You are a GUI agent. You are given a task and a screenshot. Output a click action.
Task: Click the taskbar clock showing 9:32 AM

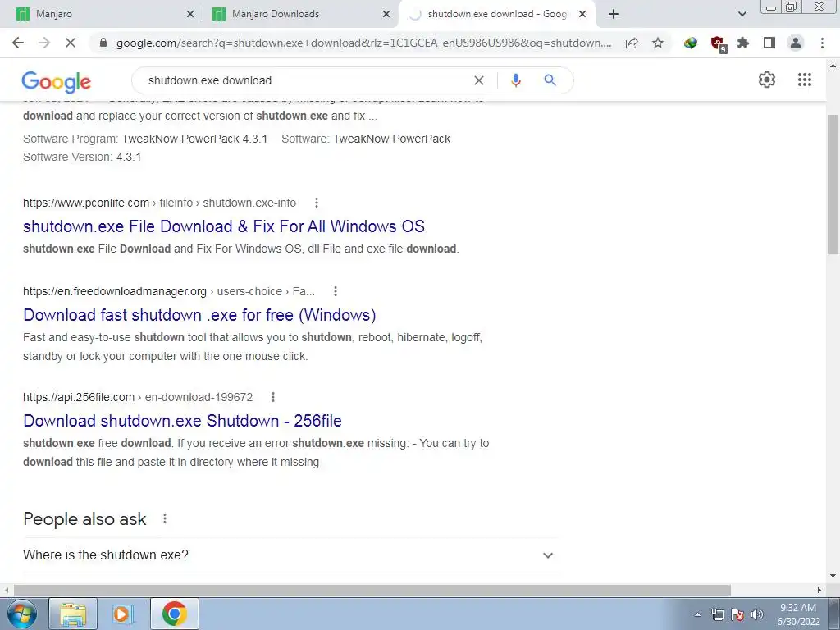point(798,614)
